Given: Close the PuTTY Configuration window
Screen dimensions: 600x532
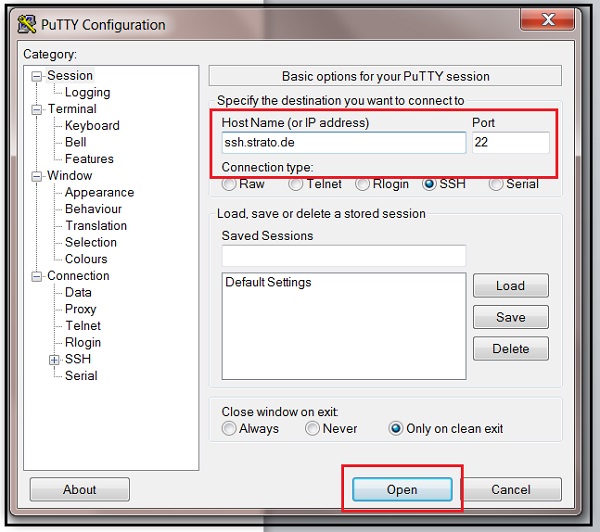Looking at the screenshot, I should (547, 19).
